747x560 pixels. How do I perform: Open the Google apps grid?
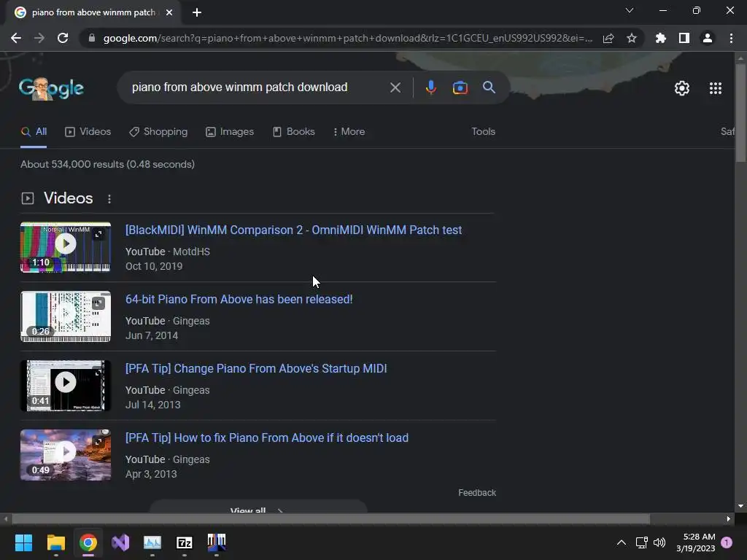(x=716, y=88)
